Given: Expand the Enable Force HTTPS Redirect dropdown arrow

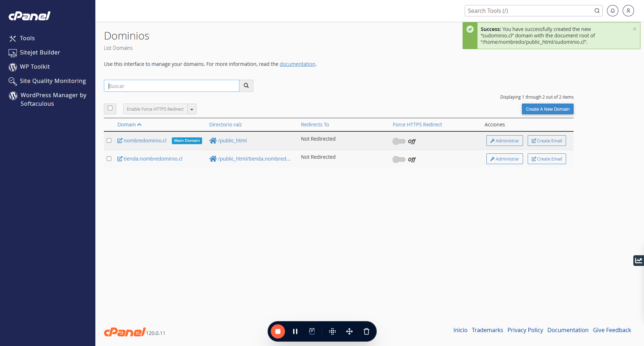Looking at the screenshot, I should [x=192, y=109].
